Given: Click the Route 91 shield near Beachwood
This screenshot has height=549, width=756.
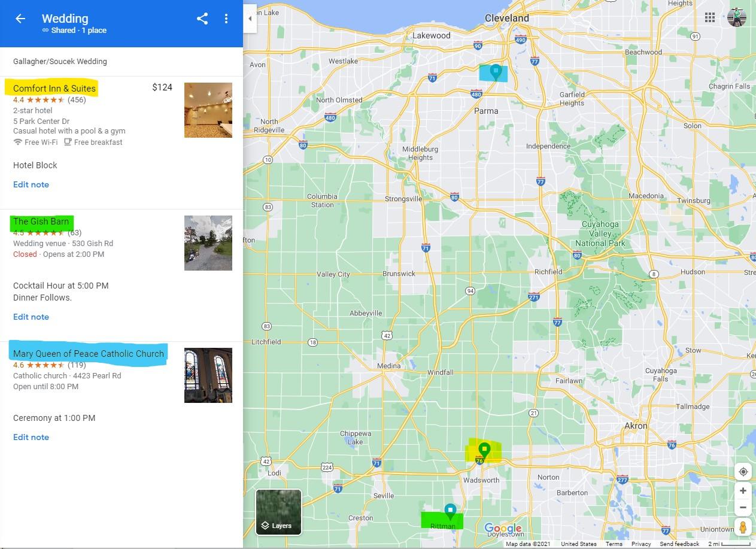Looking at the screenshot, I should pyautogui.click(x=695, y=37).
